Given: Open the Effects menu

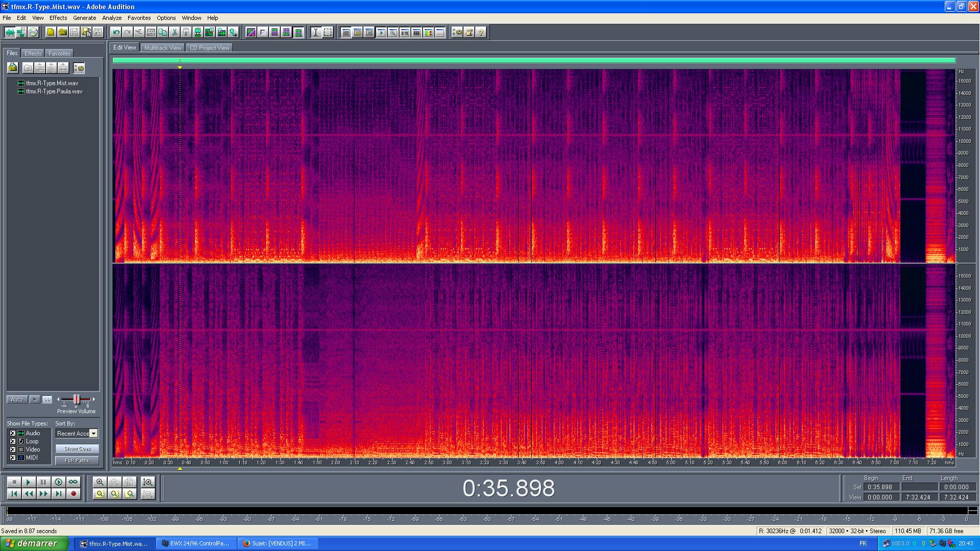Looking at the screenshot, I should click(58, 18).
